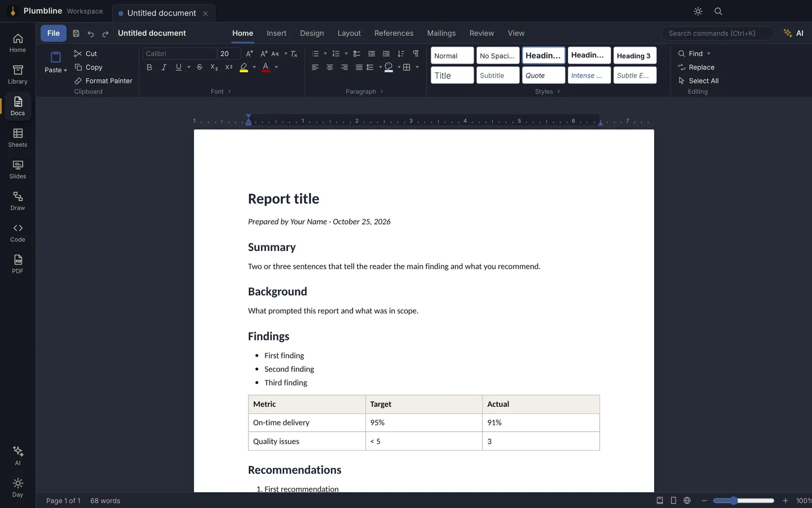Switch to the Insert ribbon tab
Image resolution: width=812 pixels, height=508 pixels.
277,33
